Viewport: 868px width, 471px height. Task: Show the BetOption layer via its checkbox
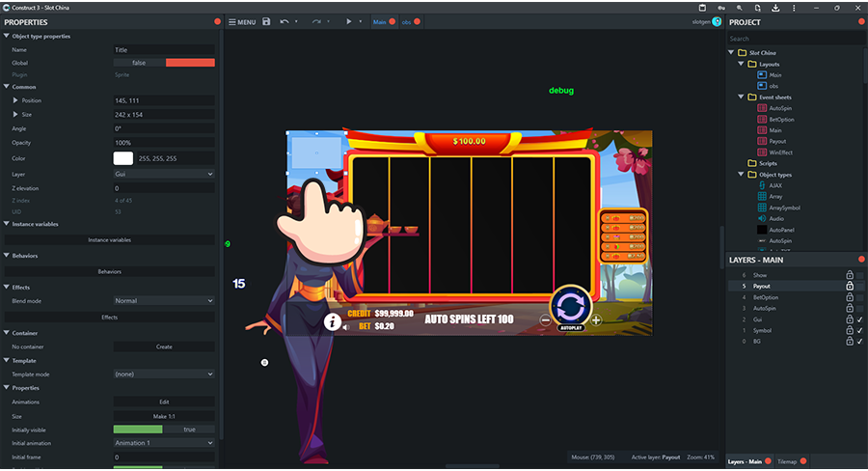pyautogui.click(x=860, y=297)
